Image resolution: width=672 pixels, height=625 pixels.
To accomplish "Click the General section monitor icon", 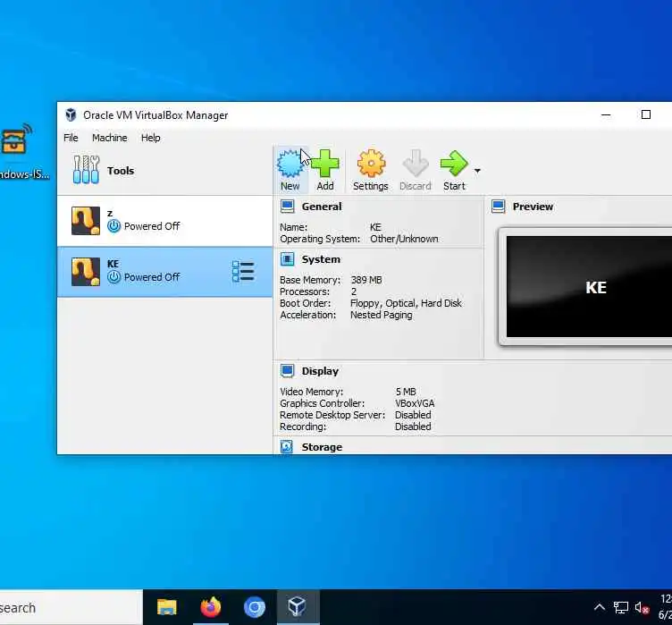I will [287, 207].
